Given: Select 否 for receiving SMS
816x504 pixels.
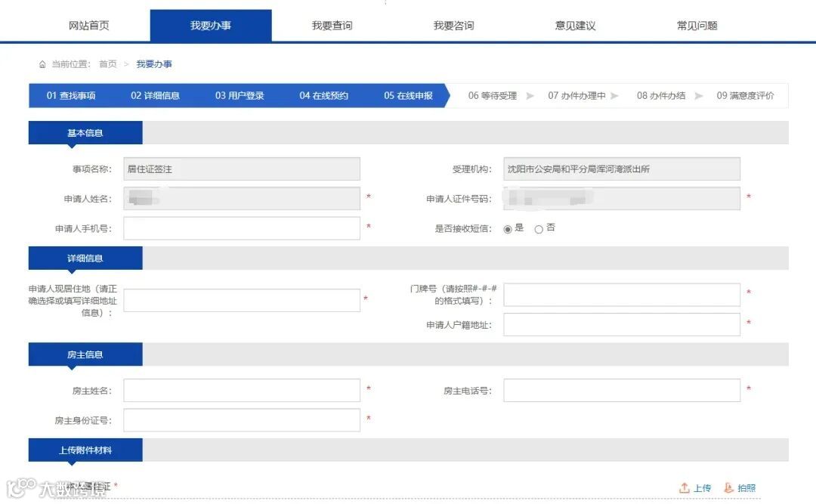Looking at the screenshot, I should point(539,229).
